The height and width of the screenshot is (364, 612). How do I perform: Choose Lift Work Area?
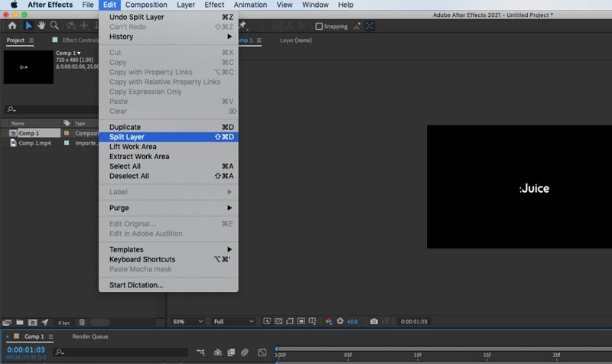(x=168, y=147)
